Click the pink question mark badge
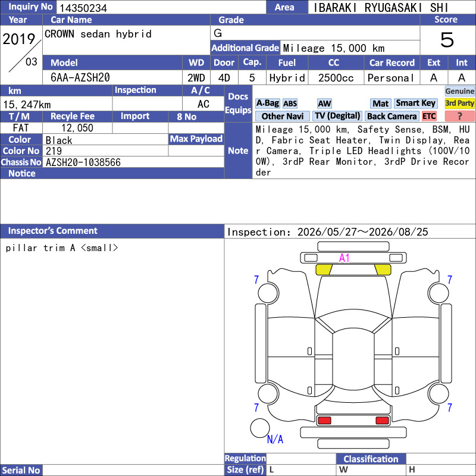Image resolution: width=476 pixels, height=476 pixels. [x=459, y=116]
